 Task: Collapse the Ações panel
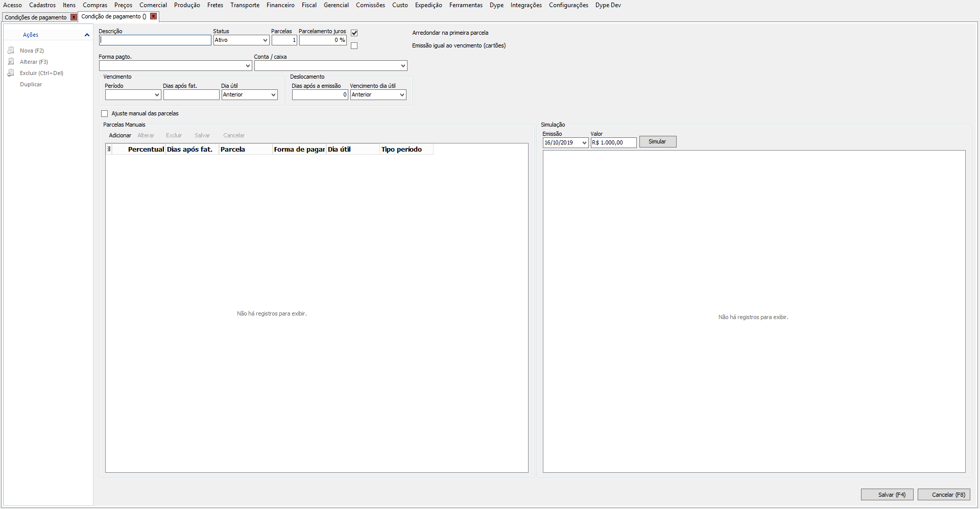[87, 35]
